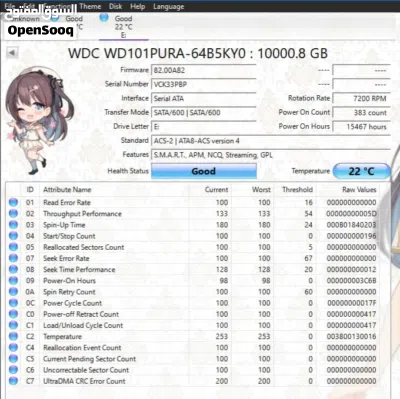Click status icon for Seek Time Performance
Screen dimensions: 400x399
(13, 269)
